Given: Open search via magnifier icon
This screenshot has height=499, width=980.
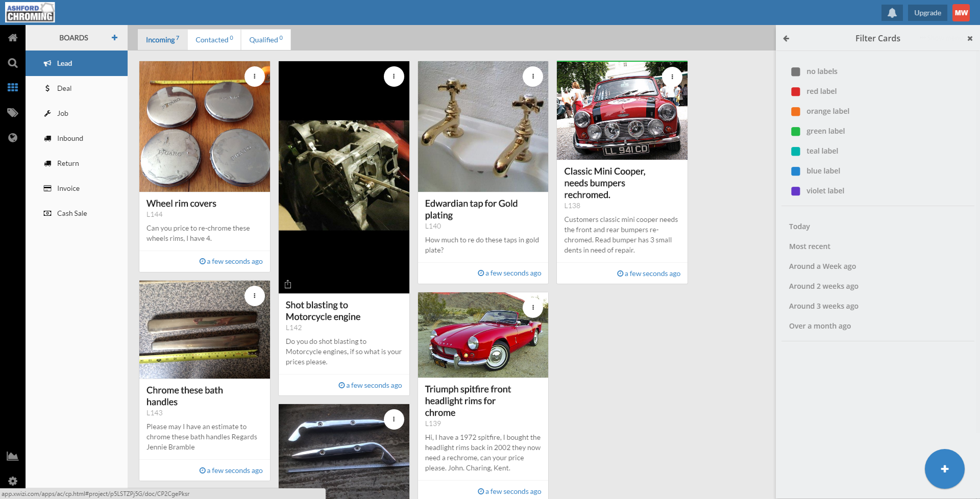Looking at the screenshot, I should 13,63.
